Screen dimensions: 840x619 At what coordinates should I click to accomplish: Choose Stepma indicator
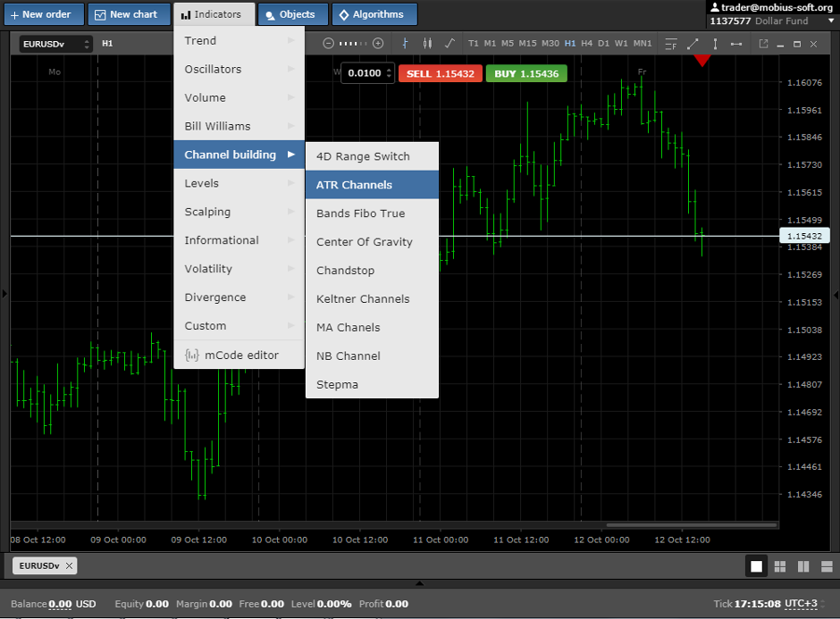(372, 384)
